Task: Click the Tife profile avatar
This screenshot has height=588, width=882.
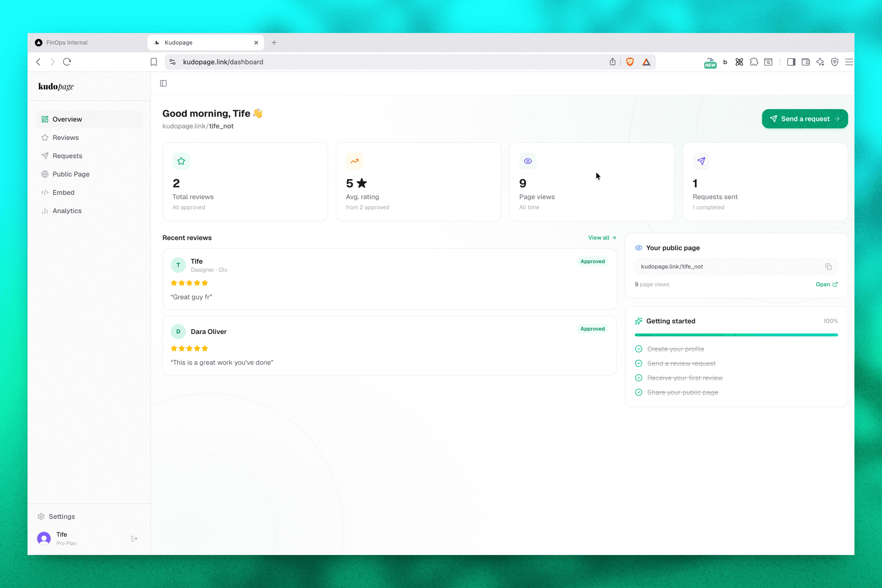Action: coord(44,538)
